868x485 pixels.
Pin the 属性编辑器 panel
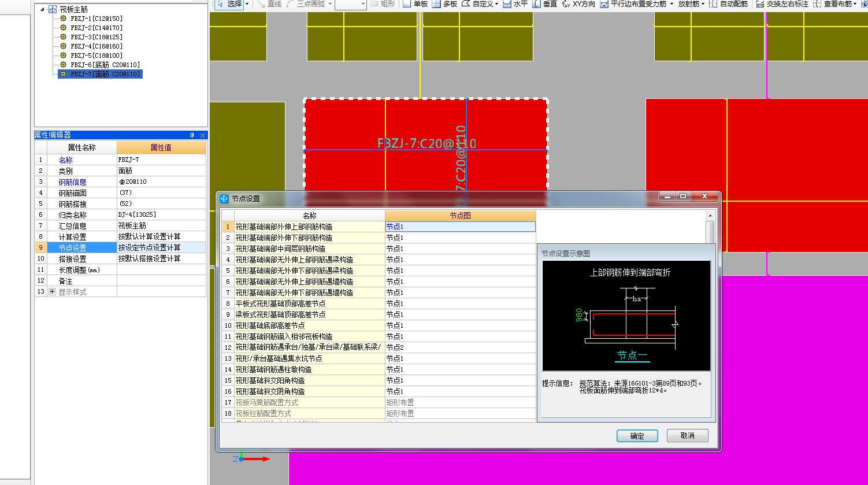(x=192, y=135)
